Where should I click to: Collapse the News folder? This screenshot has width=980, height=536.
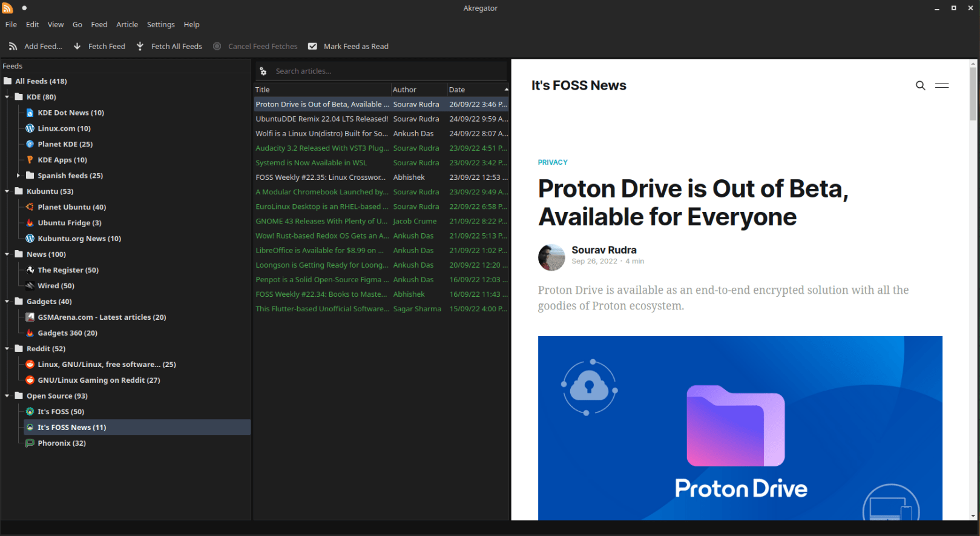[7, 254]
